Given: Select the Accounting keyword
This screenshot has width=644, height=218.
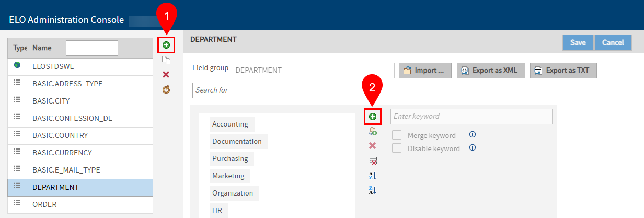Looking at the screenshot, I should pos(232,124).
